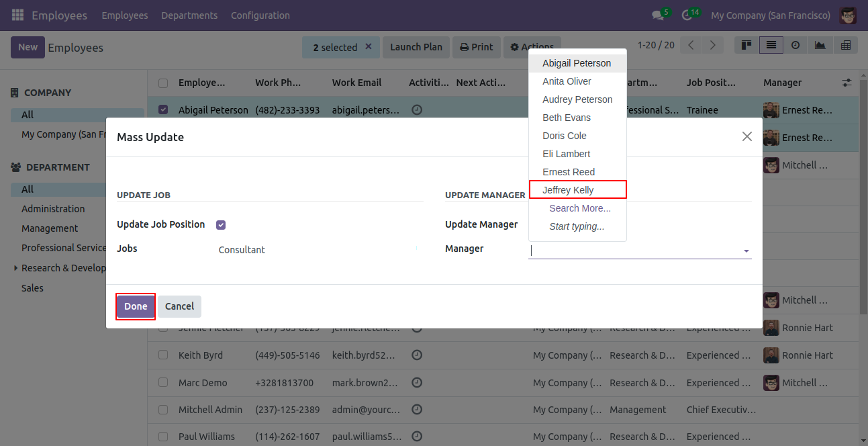Viewport: 868px width, 446px height.
Task: Choose Doris Cole from manager list
Action: (577, 136)
